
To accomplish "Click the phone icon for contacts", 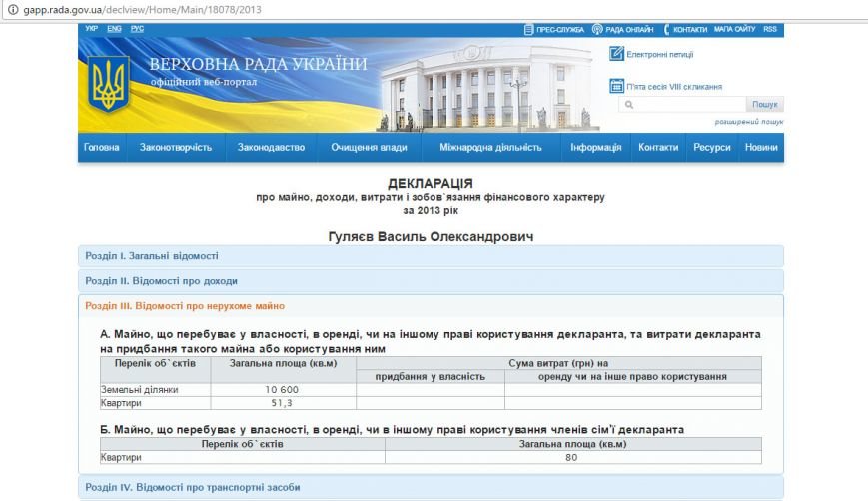I will click(x=666, y=29).
